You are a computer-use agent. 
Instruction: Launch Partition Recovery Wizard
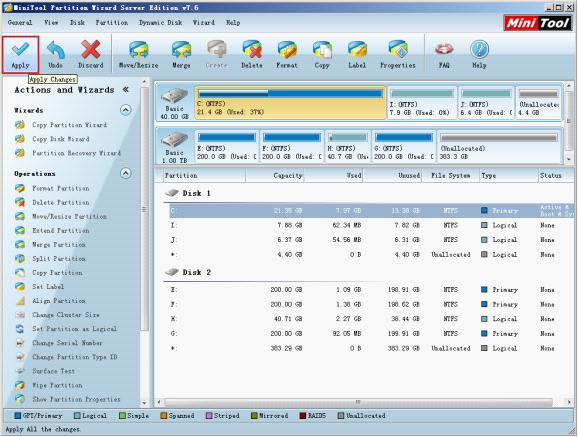[x=76, y=153]
